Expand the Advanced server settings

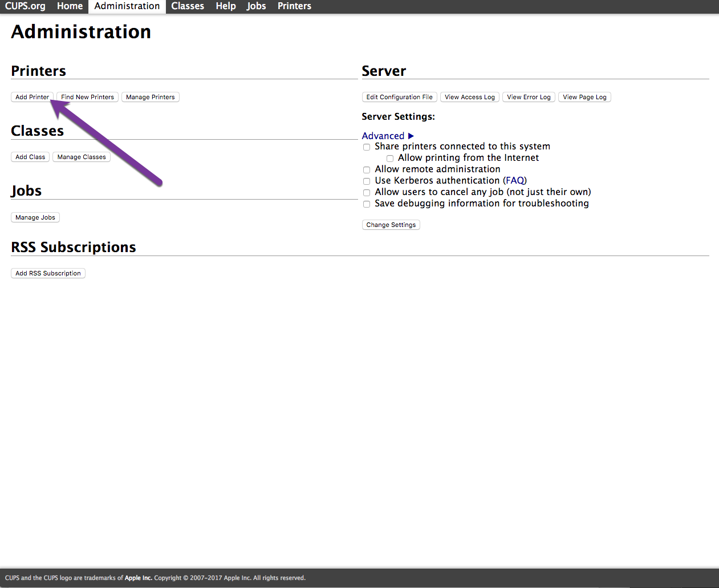pos(388,136)
